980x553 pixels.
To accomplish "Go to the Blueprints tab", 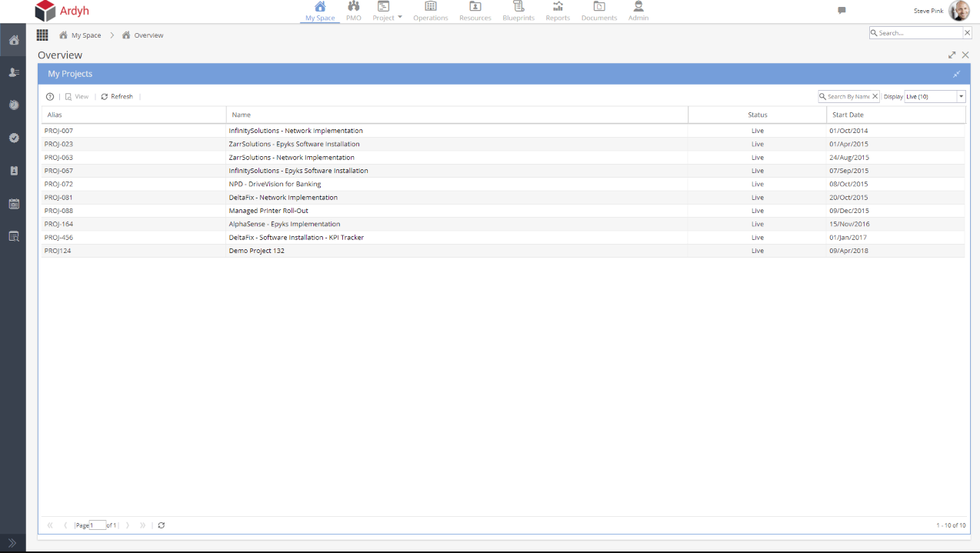I will click(518, 12).
